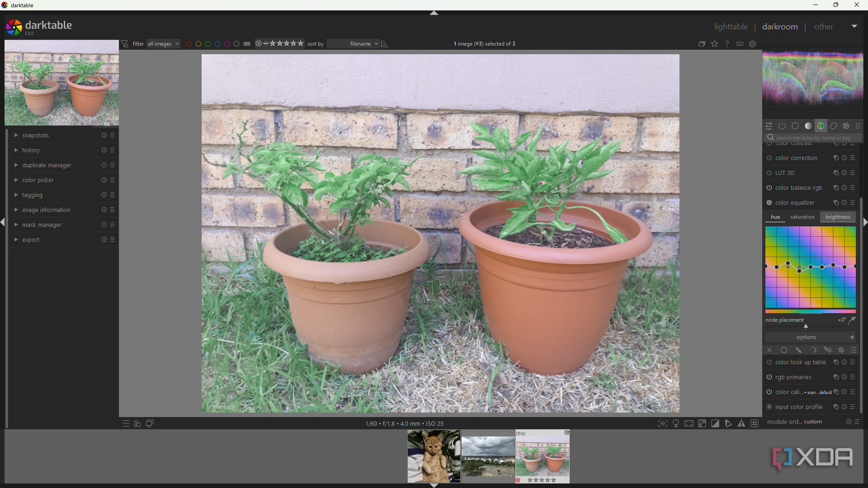Open the sort by filename dropdown
Viewport: 868px width, 488px height.
[x=354, y=44]
